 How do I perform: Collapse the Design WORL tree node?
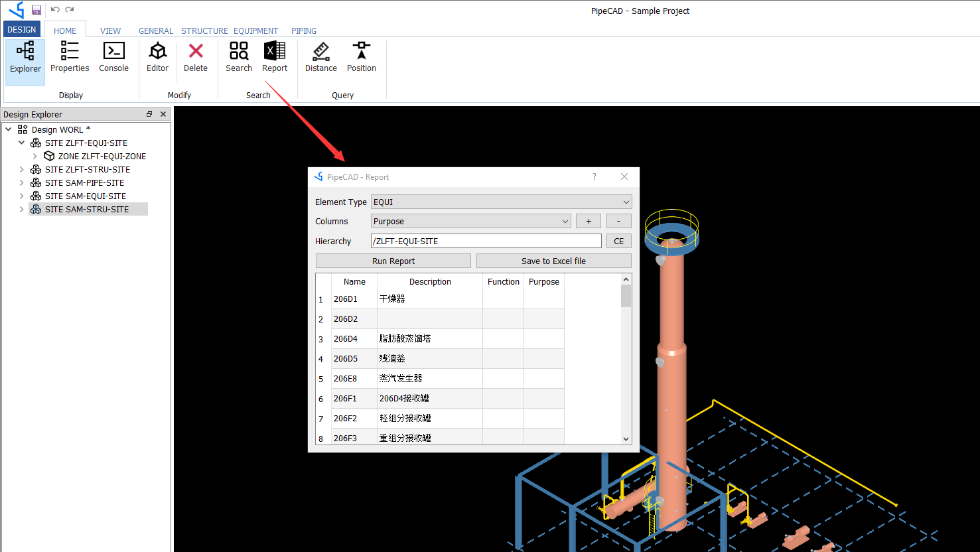(x=8, y=129)
